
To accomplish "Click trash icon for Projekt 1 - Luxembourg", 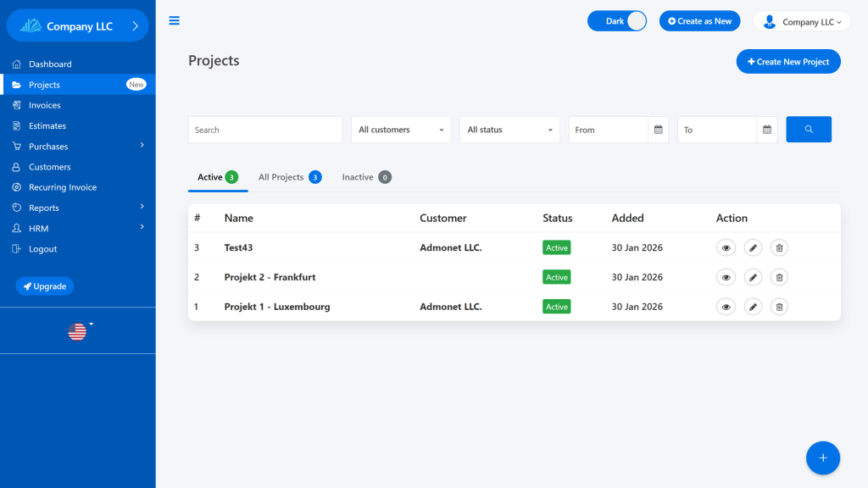I will (x=779, y=307).
